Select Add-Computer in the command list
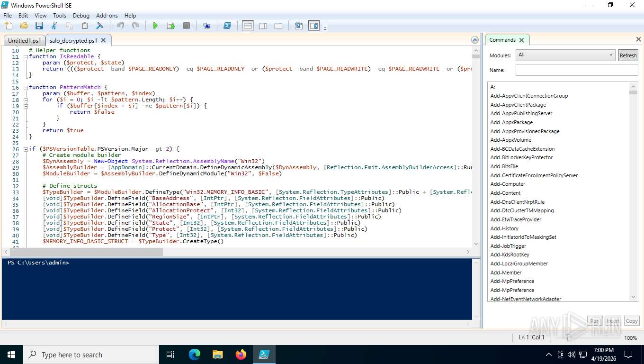 click(x=508, y=184)
